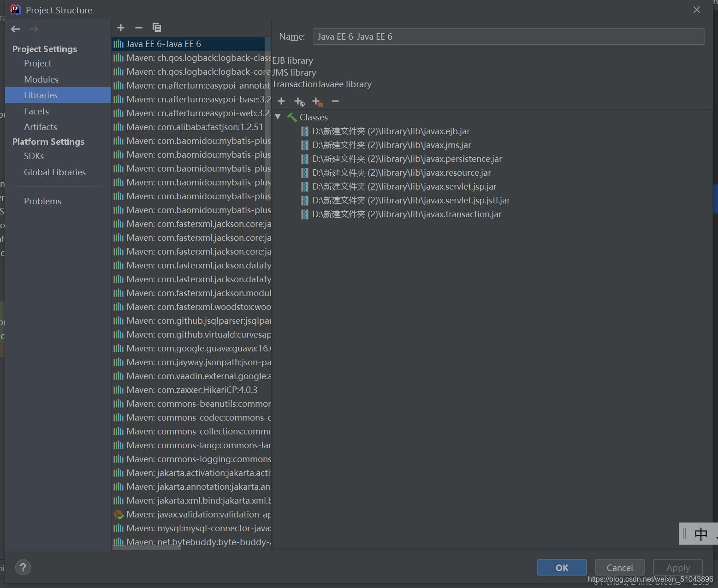Viewport: 718px width, 588px height.
Task: Click the back navigation arrow
Action: click(15, 29)
